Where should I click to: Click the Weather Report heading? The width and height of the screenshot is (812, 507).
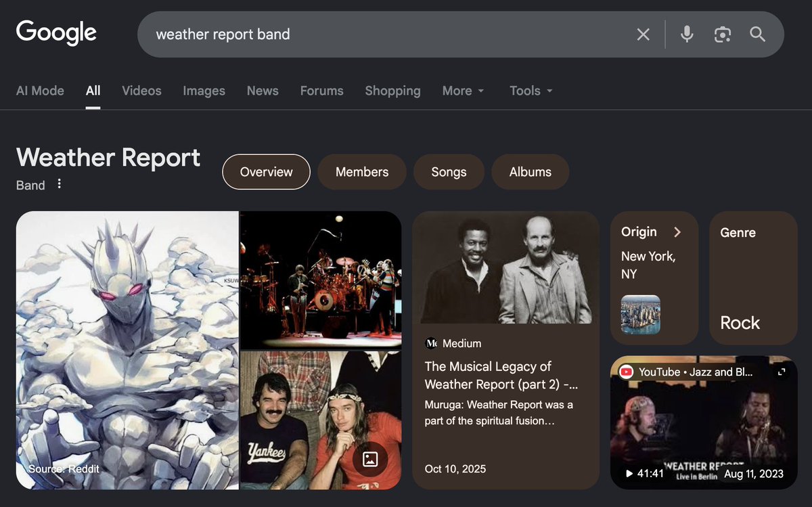pos(108,157)
